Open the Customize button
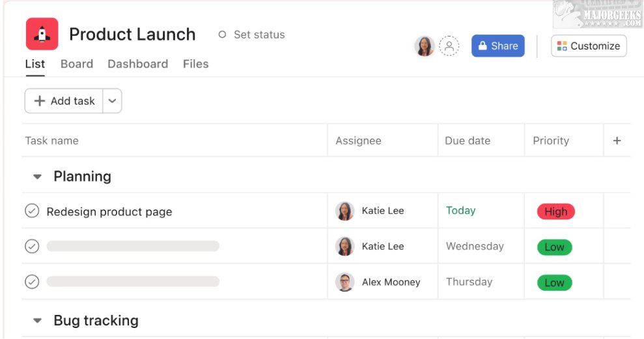The width and height of the screenshot is (644, 339). (x=589, y=46)
